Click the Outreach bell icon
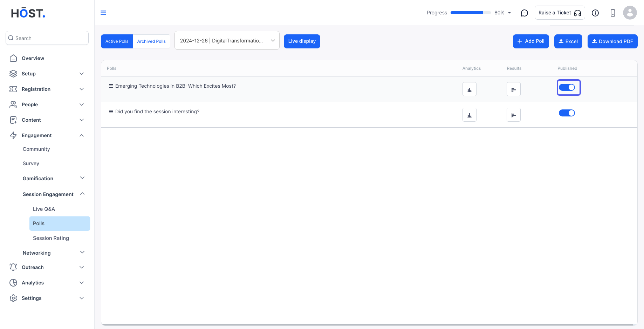 point(13,267)
